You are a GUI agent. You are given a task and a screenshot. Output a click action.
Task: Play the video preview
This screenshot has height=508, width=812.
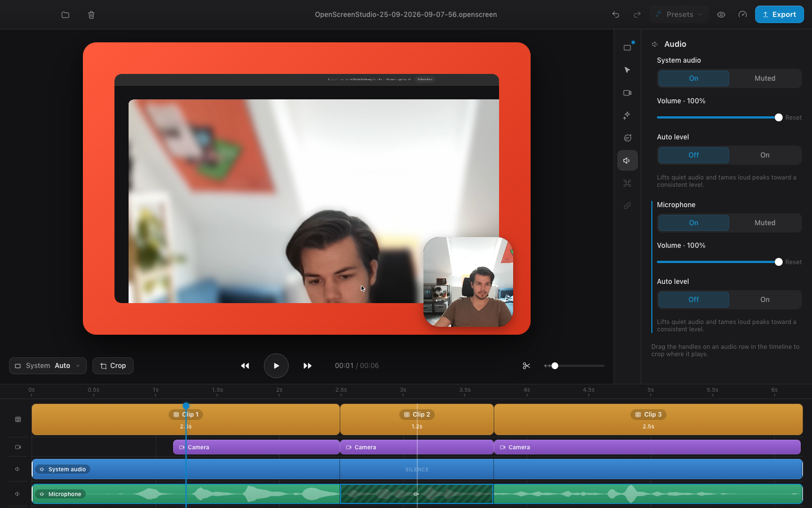pos(276,366)
